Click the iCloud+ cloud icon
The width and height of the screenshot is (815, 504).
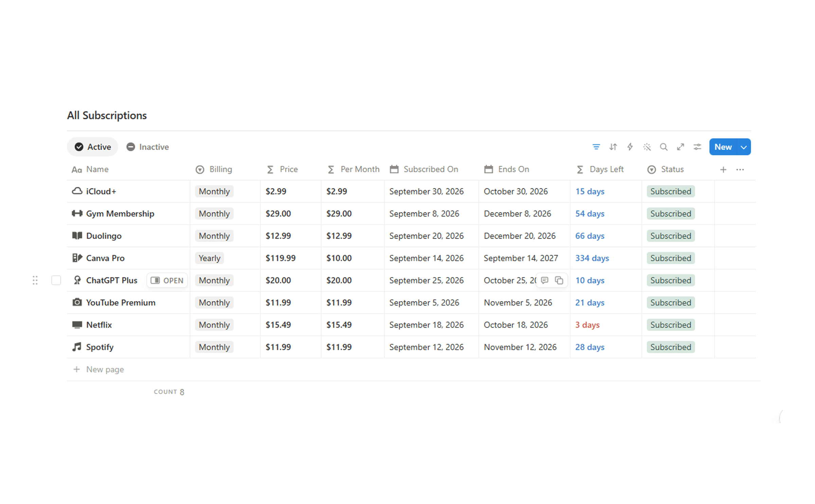pos(77,191)
